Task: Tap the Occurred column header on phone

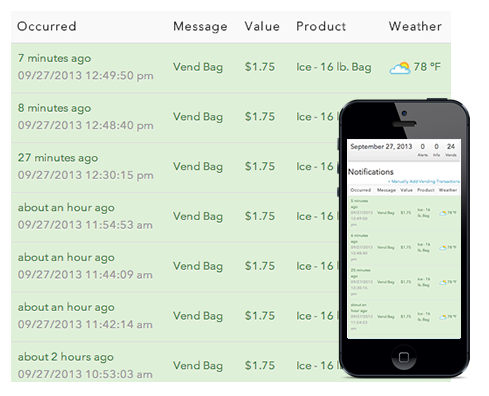Action: [360, 190]
